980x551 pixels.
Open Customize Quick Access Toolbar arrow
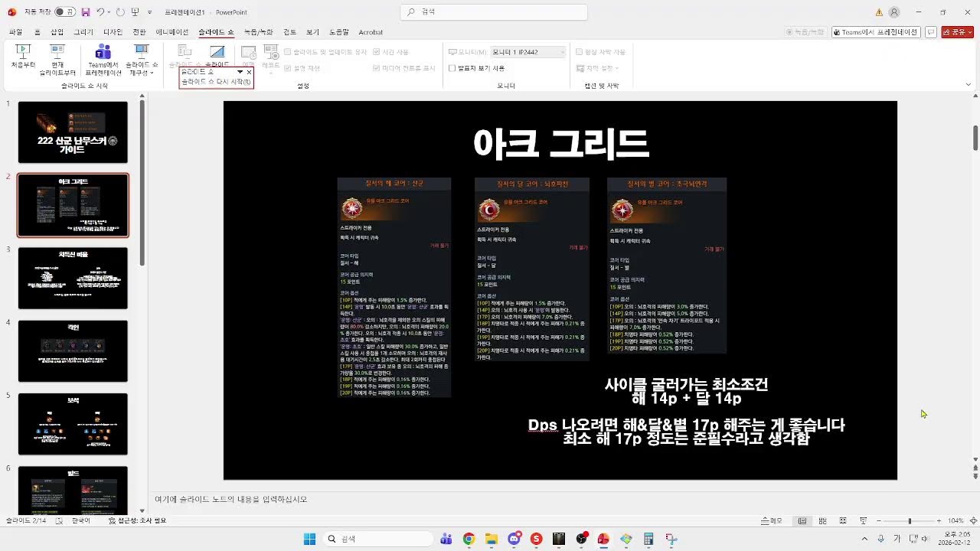point(149,12)
